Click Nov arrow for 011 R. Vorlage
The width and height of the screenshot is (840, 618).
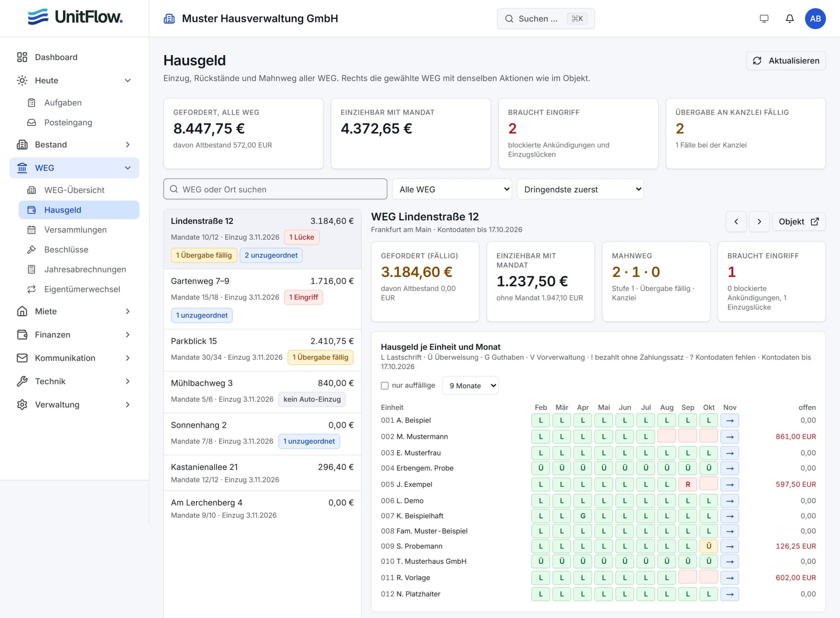pos(730,578)
